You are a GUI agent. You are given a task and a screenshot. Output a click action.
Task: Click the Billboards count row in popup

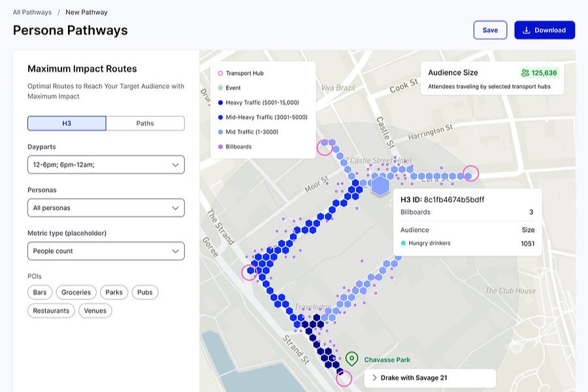coord(467,212)
